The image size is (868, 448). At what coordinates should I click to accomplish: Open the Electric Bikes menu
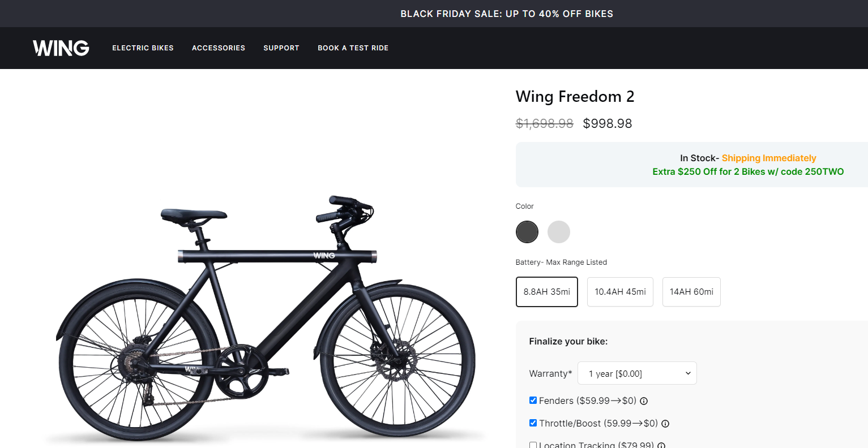(143, 48)
